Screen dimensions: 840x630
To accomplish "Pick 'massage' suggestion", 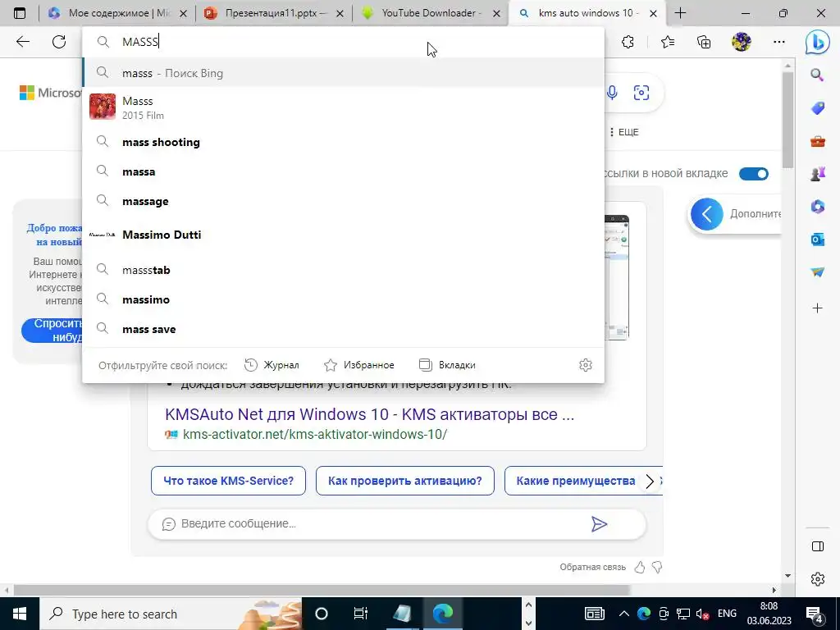I will 344,202.
